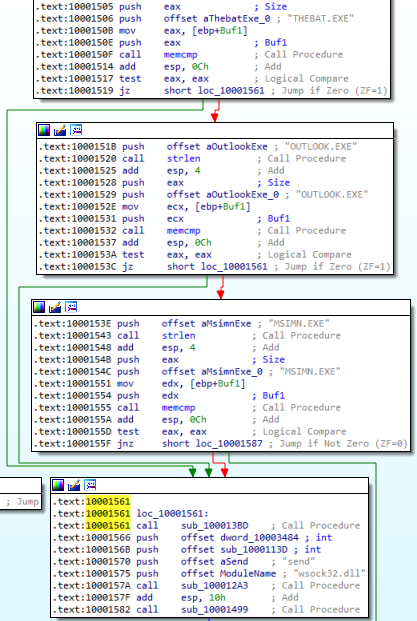Image resolution: width=417 pixels, height=621 pixels.
Task: Select the aMsimnExe offset at 1000153E
Action: point(226,324)
